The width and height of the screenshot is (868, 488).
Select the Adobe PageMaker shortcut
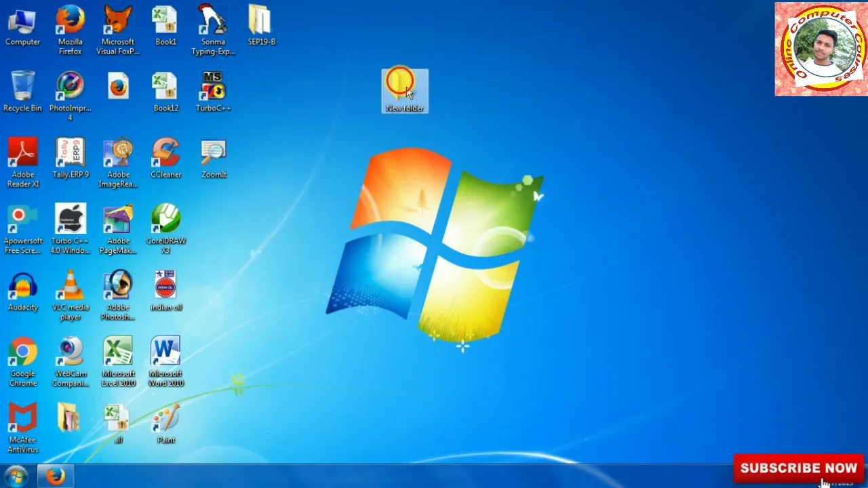pyautogui.click(x=118, y=229)
